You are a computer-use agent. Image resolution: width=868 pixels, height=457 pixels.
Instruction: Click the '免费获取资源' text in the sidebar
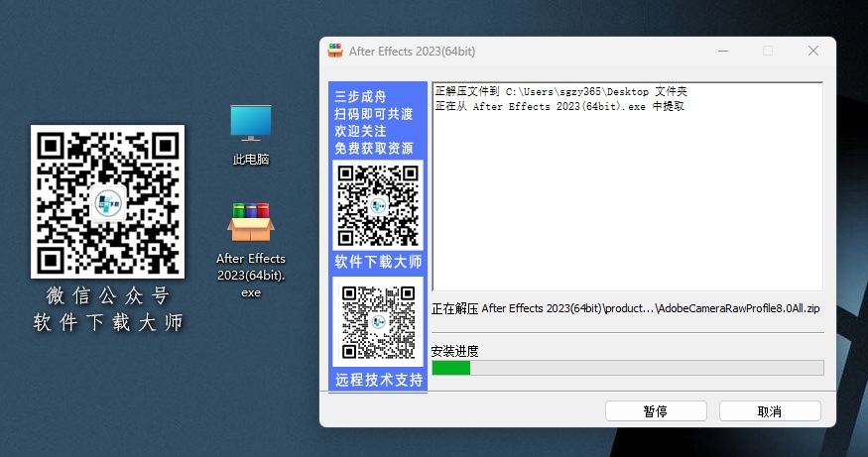[x=374, y=149]
